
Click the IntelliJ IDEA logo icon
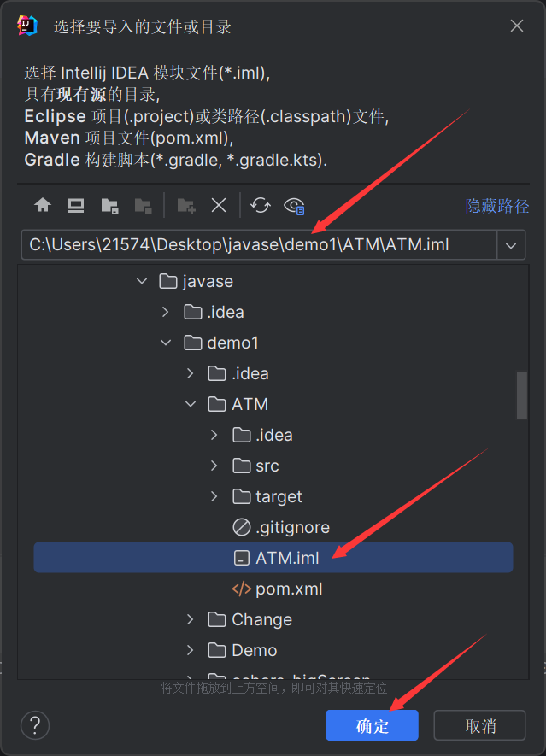(27, 26)
